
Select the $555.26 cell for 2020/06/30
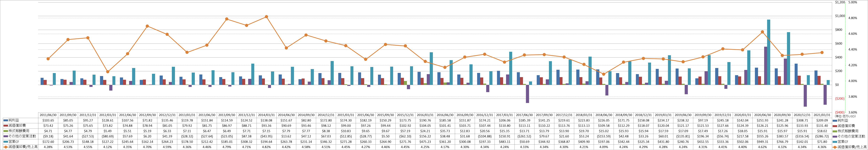point(763,137)
